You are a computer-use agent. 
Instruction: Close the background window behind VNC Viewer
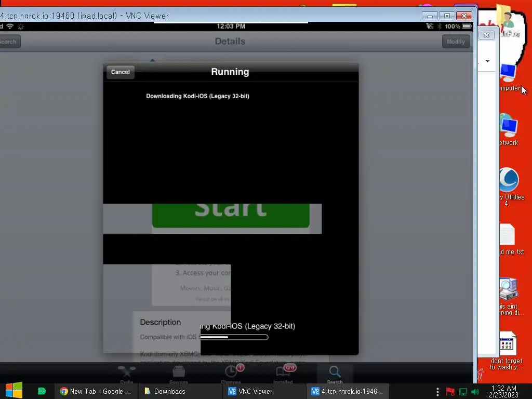click(486, 35)
